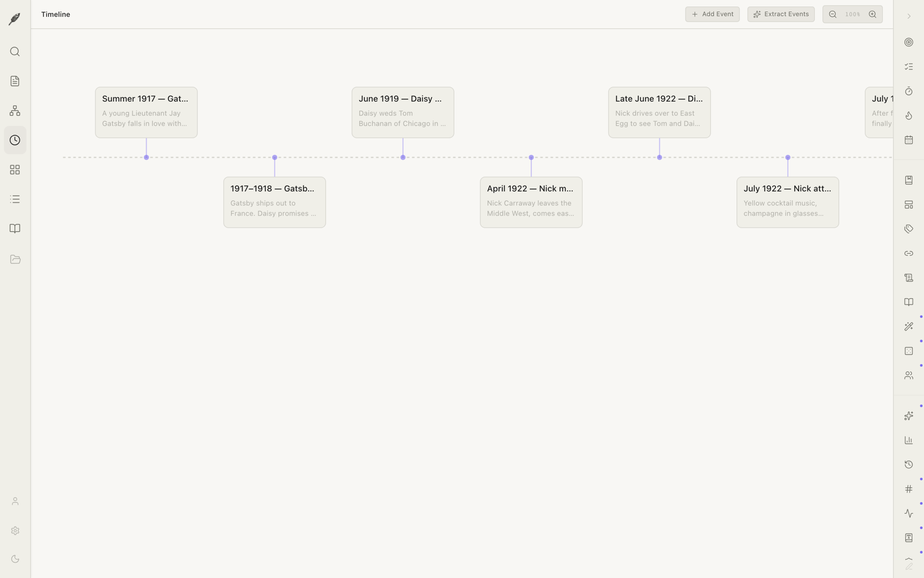The width and height of the screenshot is (924, 578).
Task: Select the Late June 1922 timeline dot
Action: [660, 157]
